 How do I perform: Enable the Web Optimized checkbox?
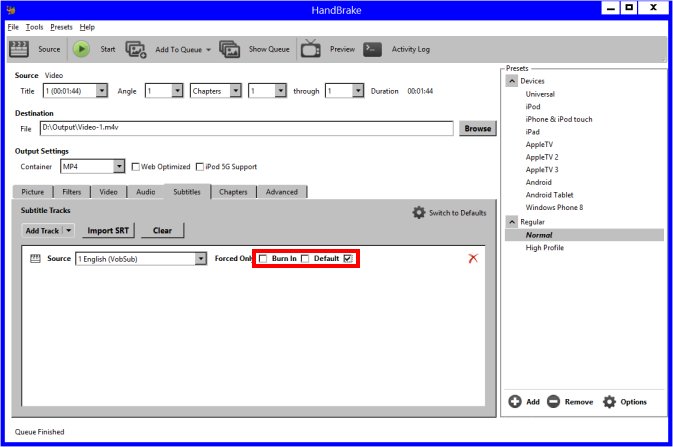point(136,167)
